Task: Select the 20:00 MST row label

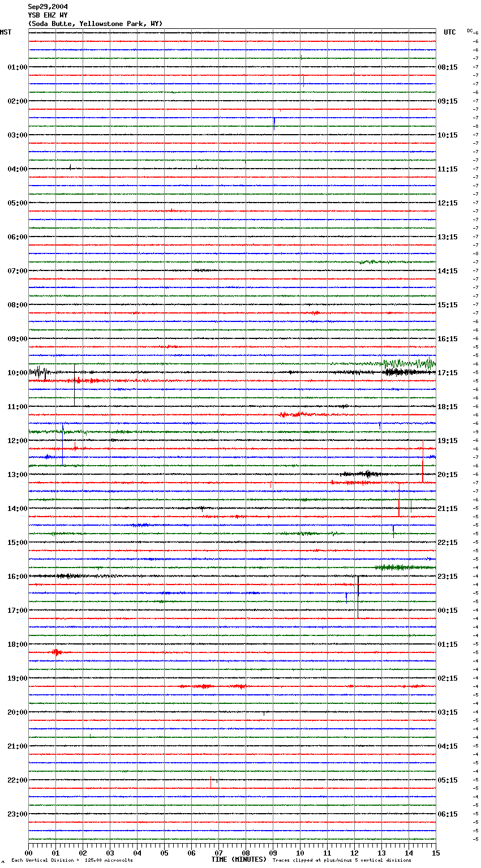Action: 18,712
